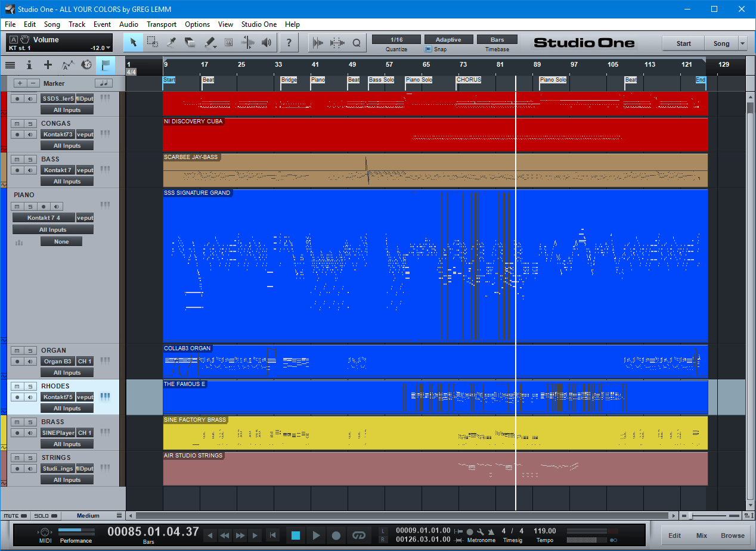Open the Event menu
The image size is (756, 551).
click(x=102, y=24)
